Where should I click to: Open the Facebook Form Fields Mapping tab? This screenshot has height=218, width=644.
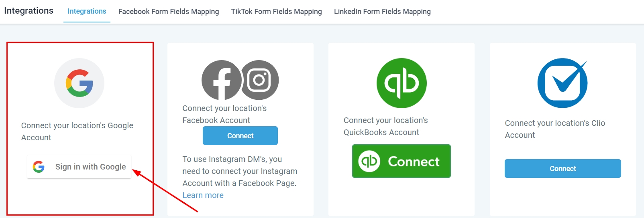[x=169, y=12]
